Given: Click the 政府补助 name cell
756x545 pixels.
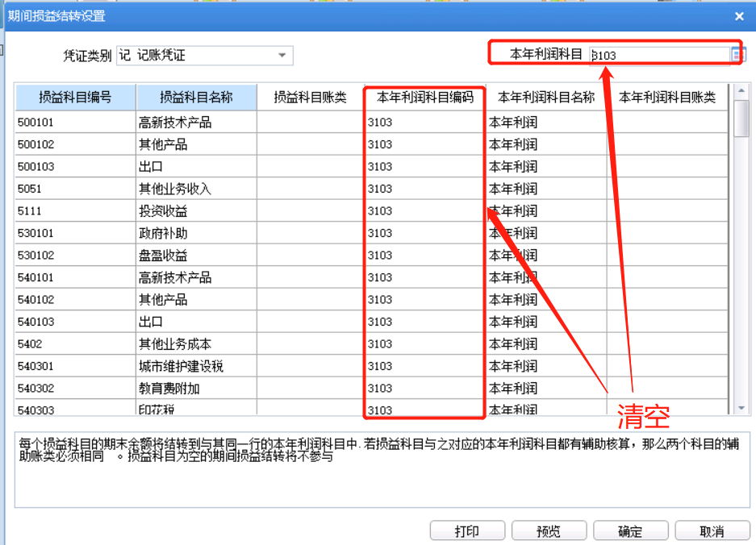Looking at the screenshot, I should tap(196, 233).
